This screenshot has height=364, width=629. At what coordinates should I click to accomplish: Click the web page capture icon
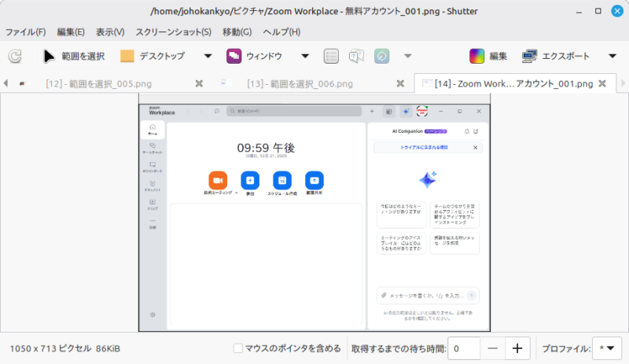point(382,56)
